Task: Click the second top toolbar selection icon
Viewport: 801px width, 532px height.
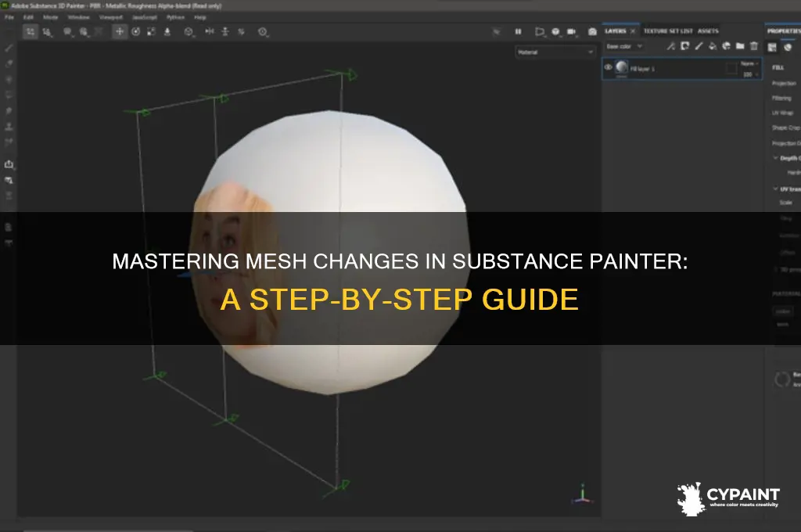Action: (47, 31)
